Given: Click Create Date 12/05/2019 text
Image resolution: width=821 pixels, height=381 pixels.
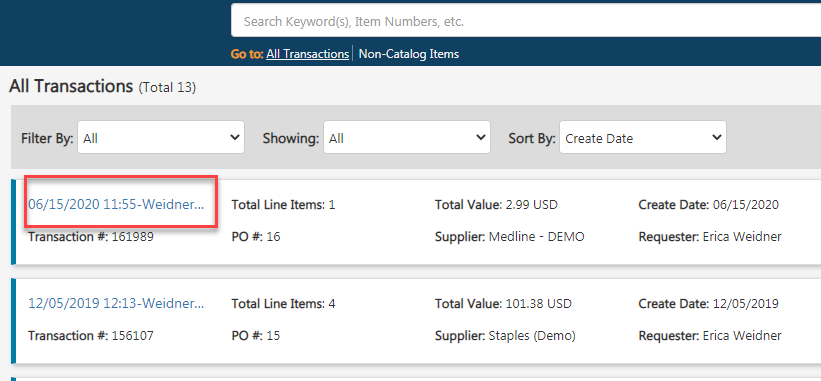Looking at the screenshot, I should coord(708,304).
